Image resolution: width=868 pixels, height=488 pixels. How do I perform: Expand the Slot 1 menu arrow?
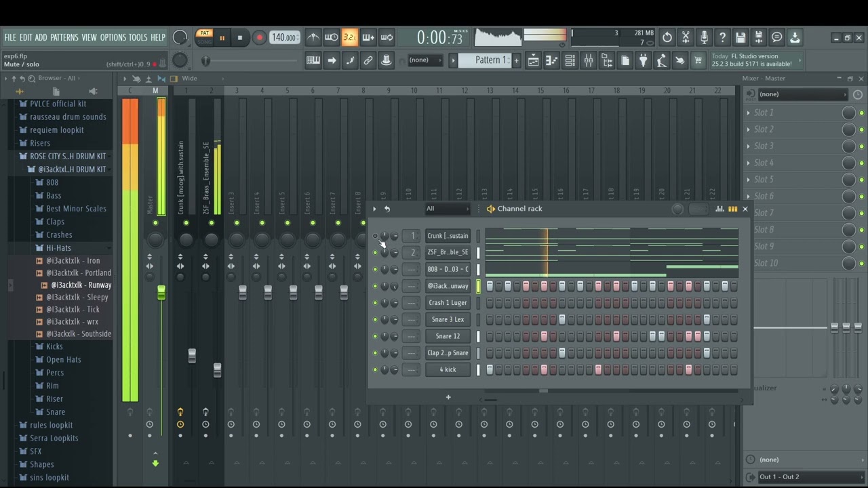coord(749,113)
